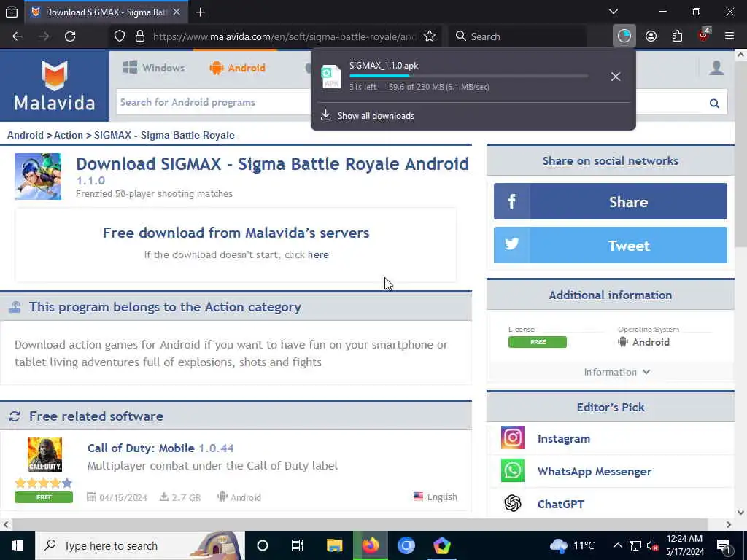The height and width of the screenshot is (560, 747).
Task: Show hidden system tray icons
Action: (x=617, y=545)
